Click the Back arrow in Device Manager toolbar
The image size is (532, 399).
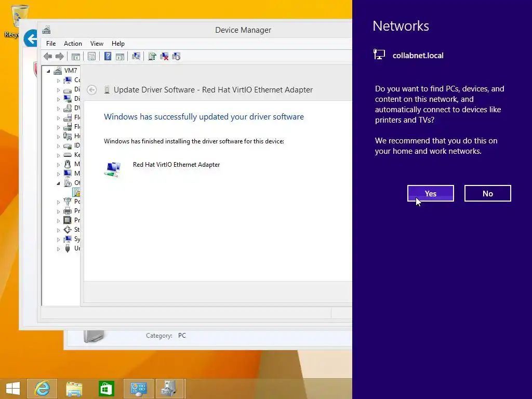click(48, 56)
